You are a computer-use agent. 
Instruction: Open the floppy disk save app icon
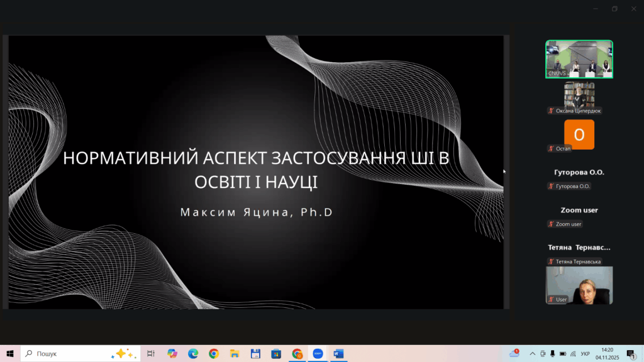point(255,353)
